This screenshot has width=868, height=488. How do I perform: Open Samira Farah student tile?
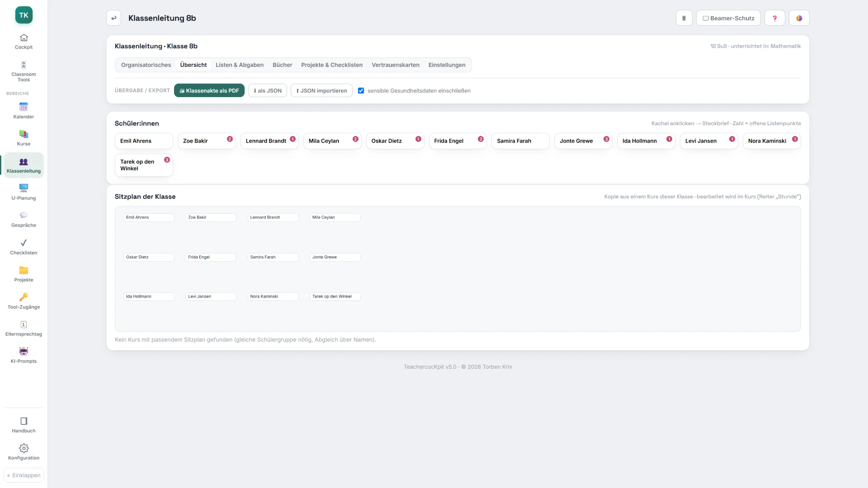520,141
